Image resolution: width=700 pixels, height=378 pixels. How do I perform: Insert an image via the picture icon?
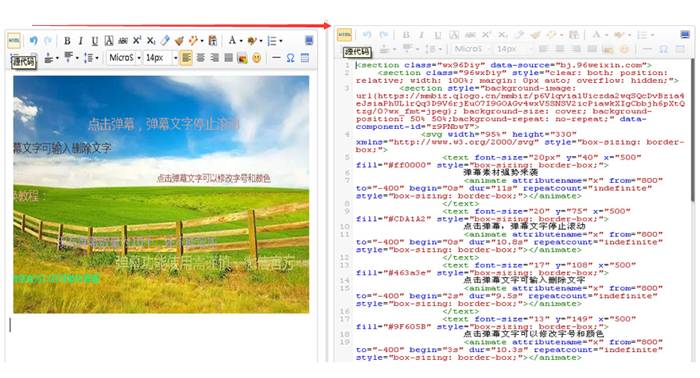coord(242,58)
